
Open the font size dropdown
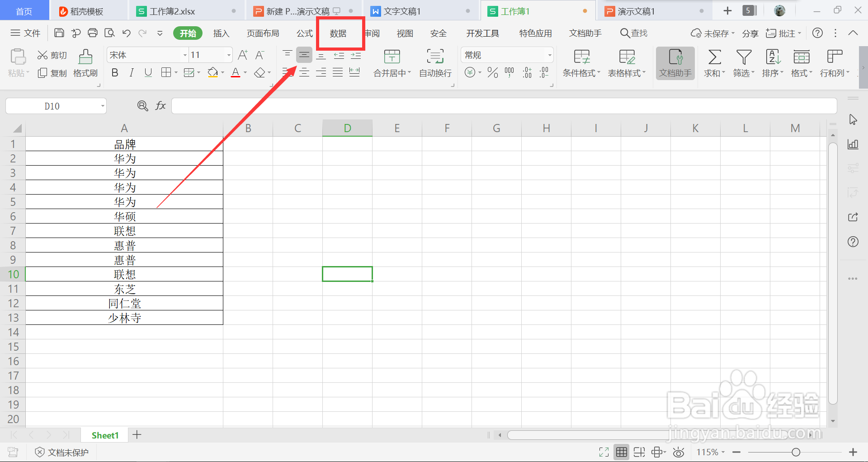click(x=229, y=55)
